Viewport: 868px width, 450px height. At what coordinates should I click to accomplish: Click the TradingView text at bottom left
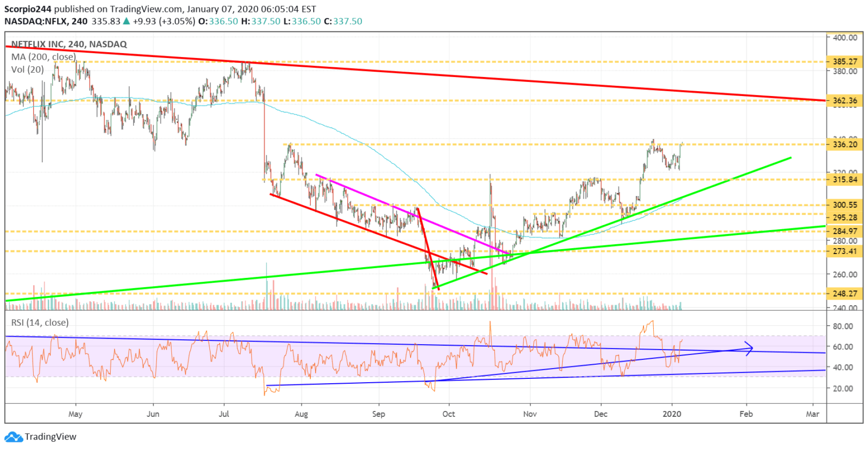tap(50, 436)
